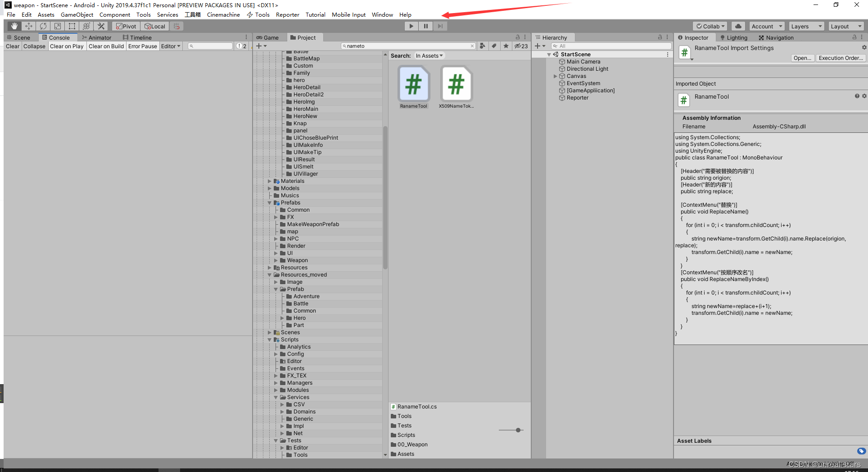Image resolution: width=868 pixels, height=472 pixels.
Task: Switch to the Navigation tab
Action: 776,37
